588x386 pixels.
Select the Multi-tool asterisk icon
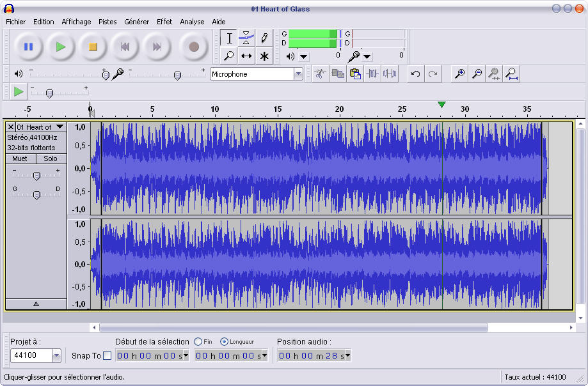(264, 56)
